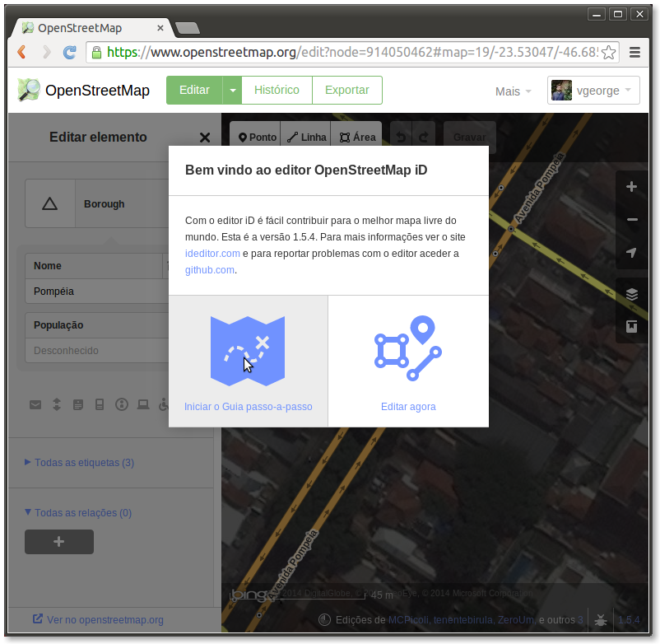Open contributor MCPicoli link
This screenshot has height=644, width=660.
pyautogui.click(x=408, y=620)
